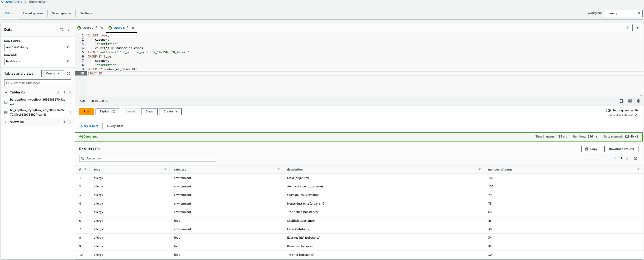The image size is (644, 260).
Task: Open filter on number_of_cases column
Action: [x=639, y=169]
